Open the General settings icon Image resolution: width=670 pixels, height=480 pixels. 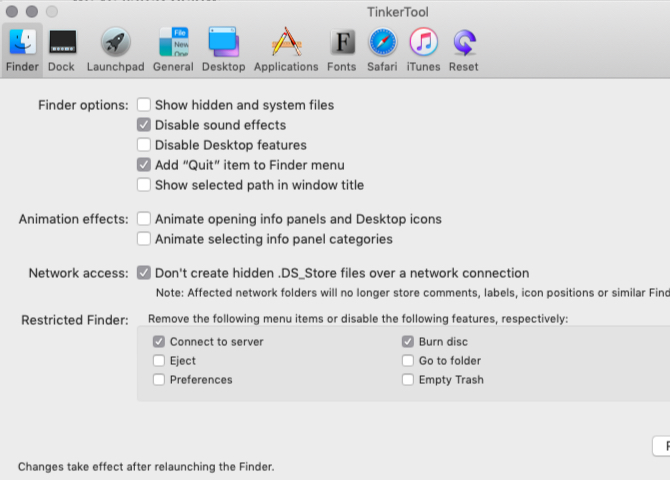pos(173,43)
